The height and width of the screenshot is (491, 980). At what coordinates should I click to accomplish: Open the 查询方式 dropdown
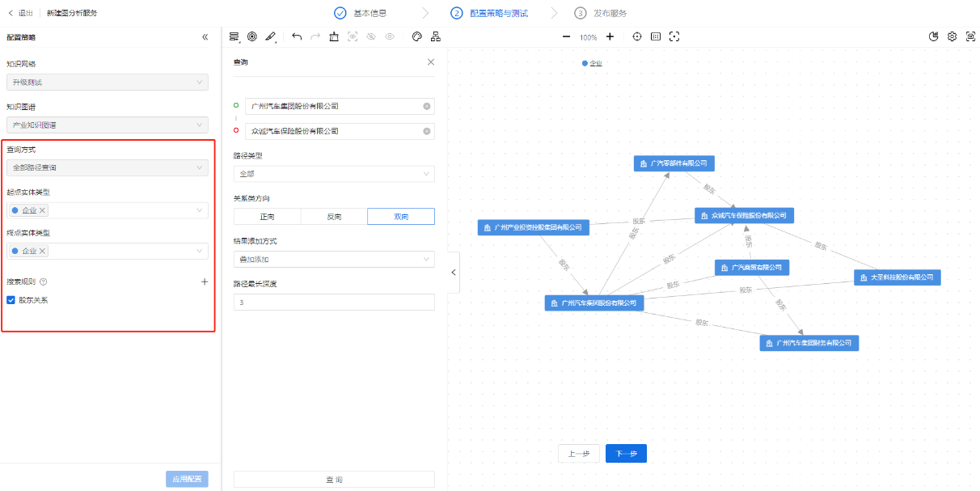click(108, 167)
